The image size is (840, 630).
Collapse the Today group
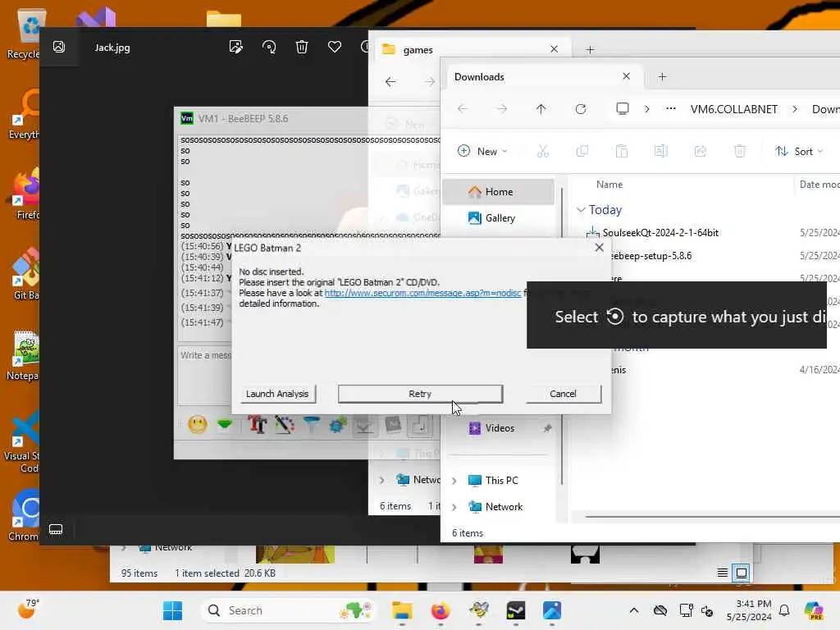click(x=581, y=210)
